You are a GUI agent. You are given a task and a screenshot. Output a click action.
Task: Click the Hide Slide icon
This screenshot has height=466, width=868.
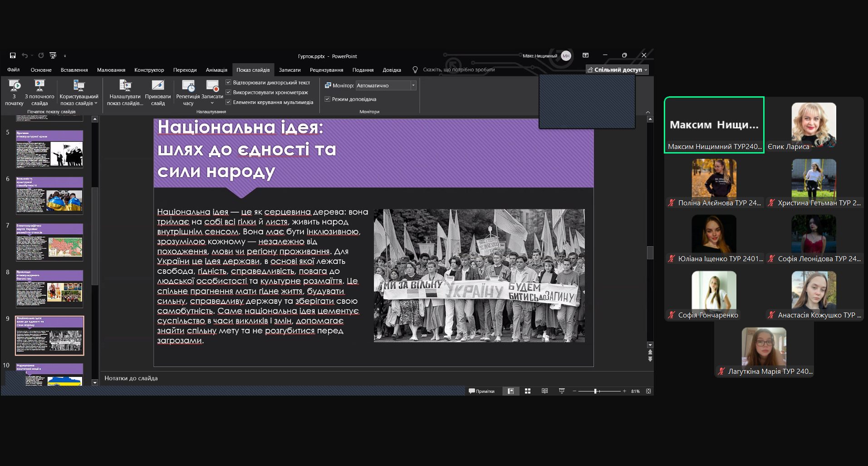[157, 85]
